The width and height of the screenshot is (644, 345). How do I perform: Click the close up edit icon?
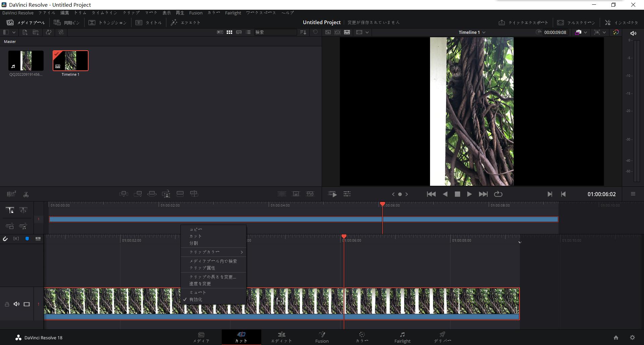(x=166, y=194)
